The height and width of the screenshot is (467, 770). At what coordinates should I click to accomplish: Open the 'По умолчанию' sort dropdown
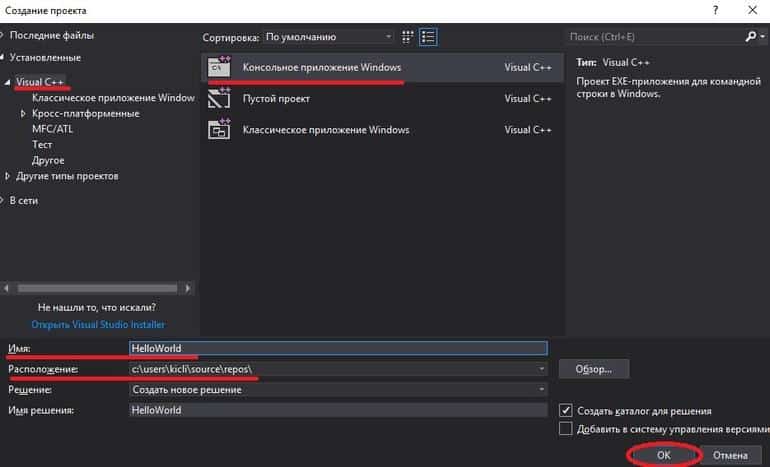(328, 37)
